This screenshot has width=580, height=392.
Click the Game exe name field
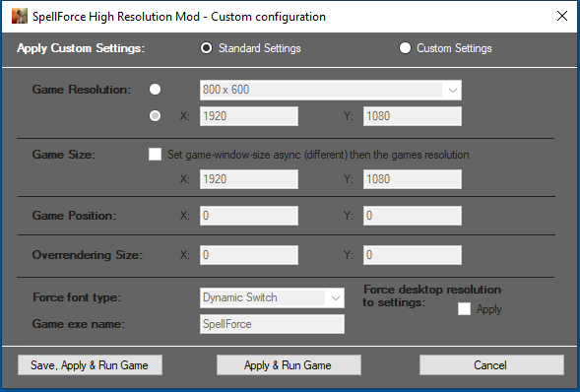pos(272,324)
